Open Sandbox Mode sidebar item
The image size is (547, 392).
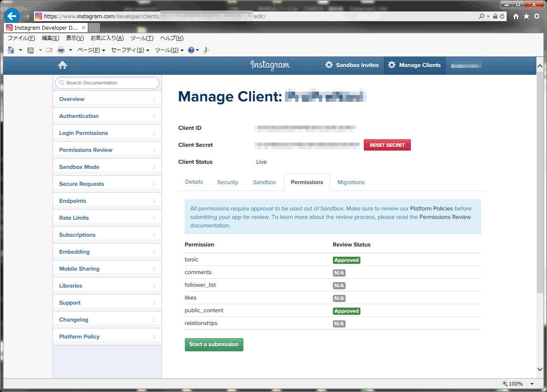(x=107, y=167)
